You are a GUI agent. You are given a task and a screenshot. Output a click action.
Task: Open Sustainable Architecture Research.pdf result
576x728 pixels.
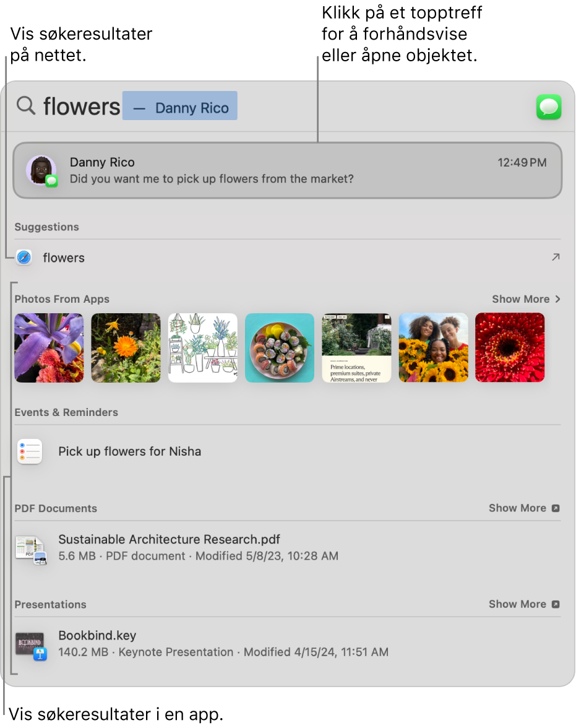coord(288,548)
